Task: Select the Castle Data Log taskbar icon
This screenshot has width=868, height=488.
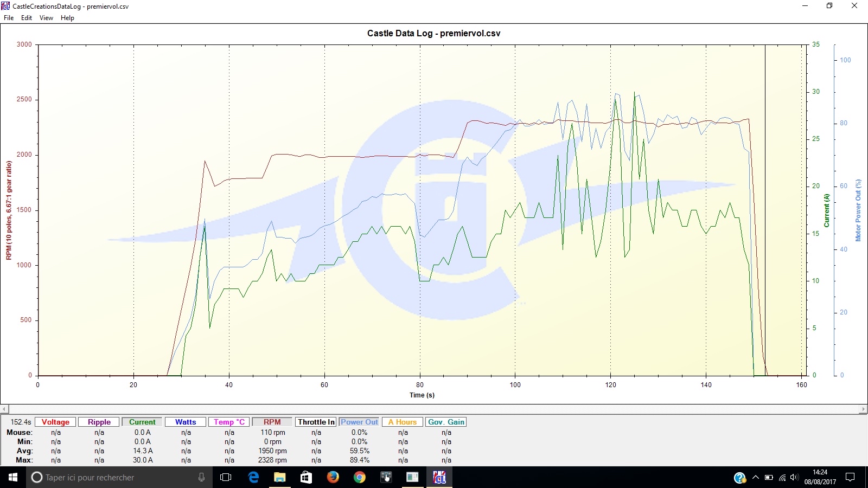Action: pyautogui.click(x=439, y=477)
